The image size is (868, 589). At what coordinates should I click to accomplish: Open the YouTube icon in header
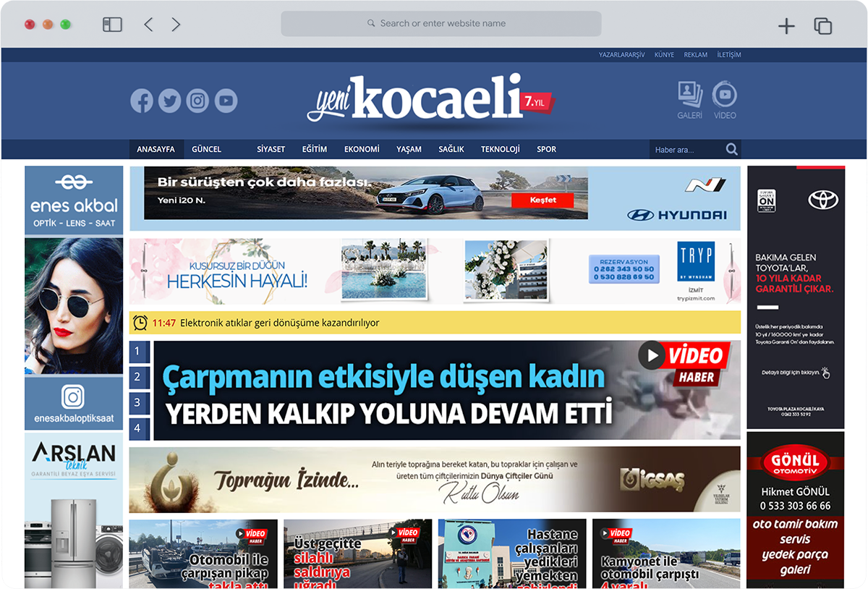[226, 101]
